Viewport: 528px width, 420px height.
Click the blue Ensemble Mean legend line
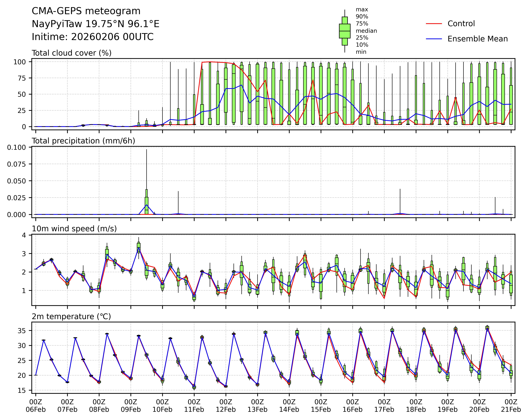pyautogui.click(x=434, y=39)
